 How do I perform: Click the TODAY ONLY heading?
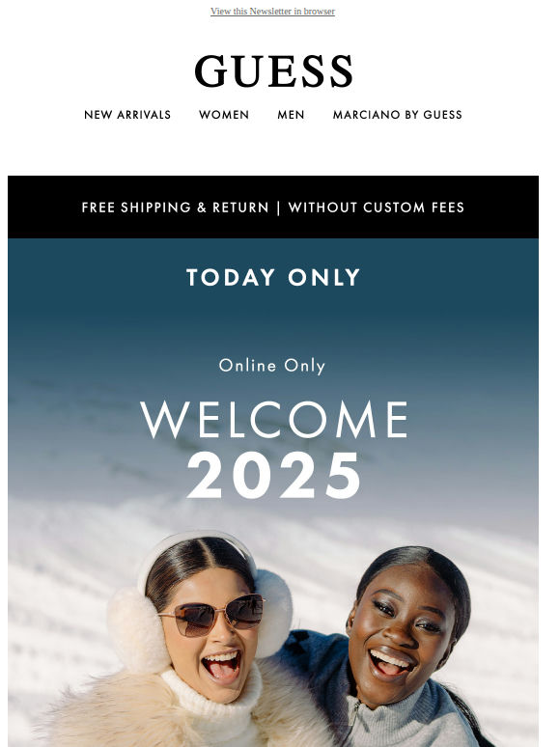[x=273, y=277]
